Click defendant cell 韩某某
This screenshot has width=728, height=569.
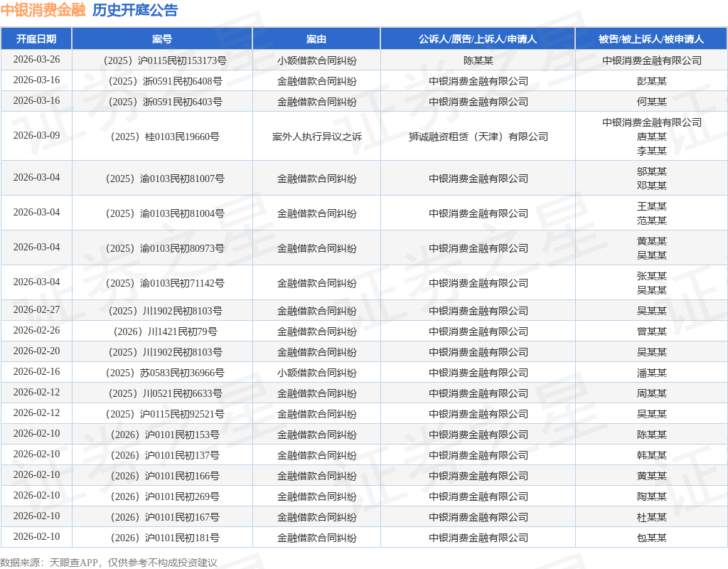[652, 455]
